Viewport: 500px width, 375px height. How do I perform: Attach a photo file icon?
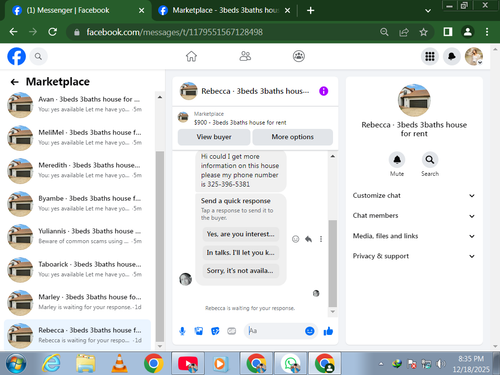click(199, 331)
